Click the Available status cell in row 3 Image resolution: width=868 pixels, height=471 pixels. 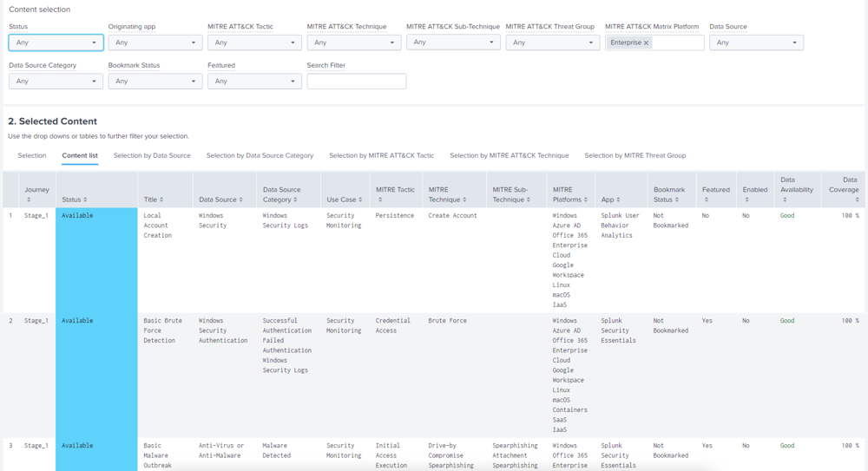click(96, 455)
